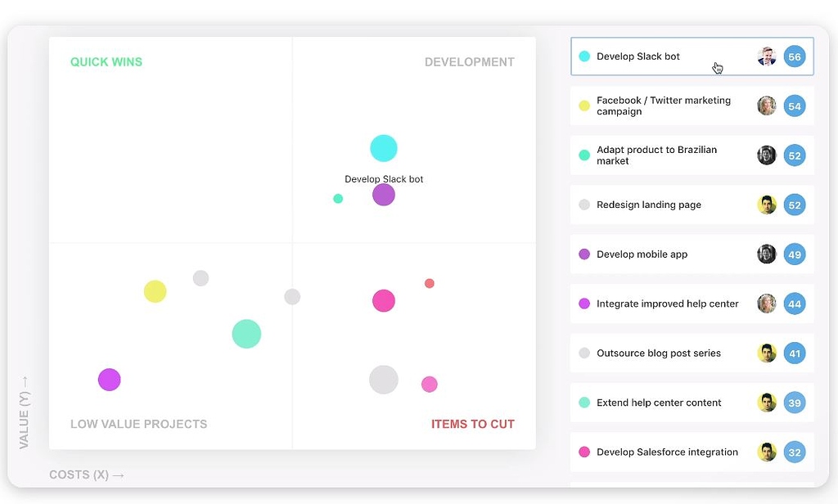Toggle the teal color dot on Develop Slack bot
Image resolution: width=838 pixels, height=504 pixels.
[583, 56]
